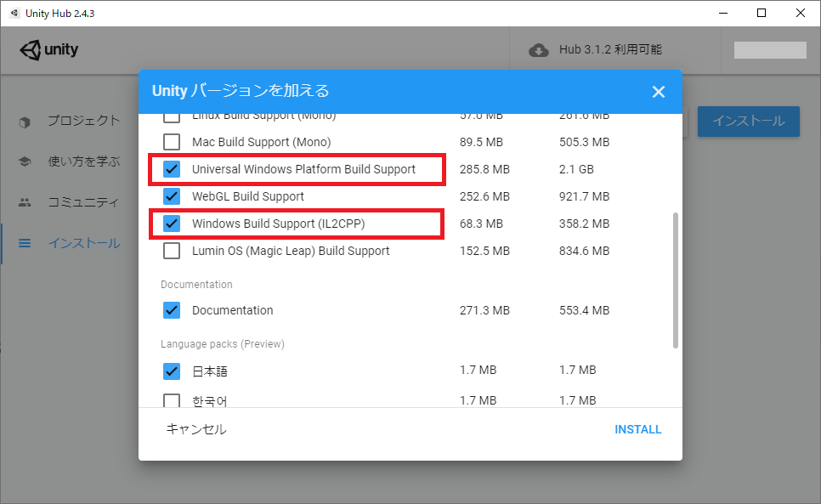
Task: Click the module list vertical scrollbar
Action: pyautogui.click(x=676, y=280)
